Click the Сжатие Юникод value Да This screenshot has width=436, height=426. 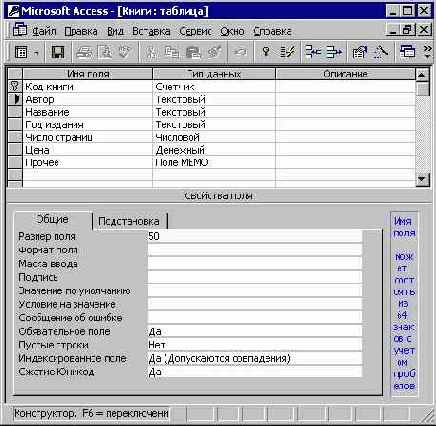tap(255, 372)
